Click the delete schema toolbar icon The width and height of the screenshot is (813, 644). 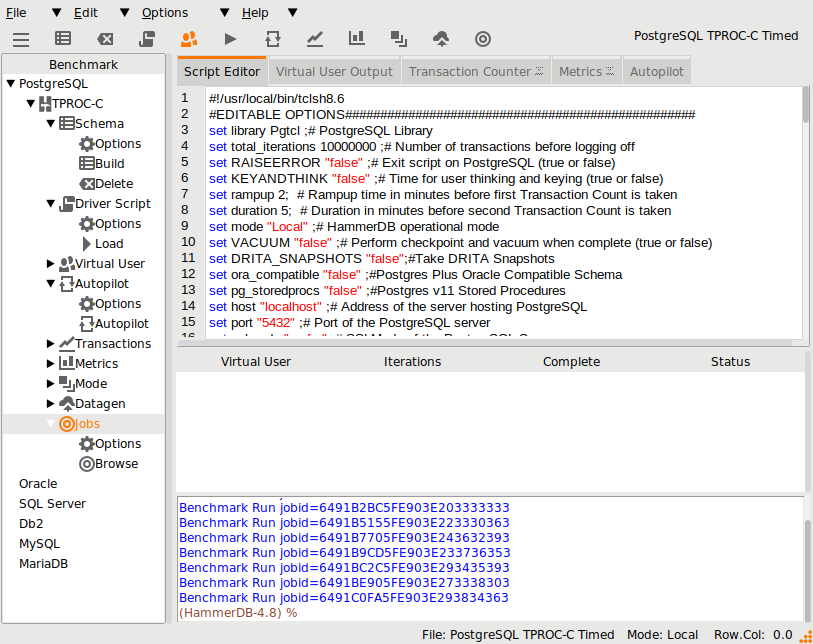[105, 39]
